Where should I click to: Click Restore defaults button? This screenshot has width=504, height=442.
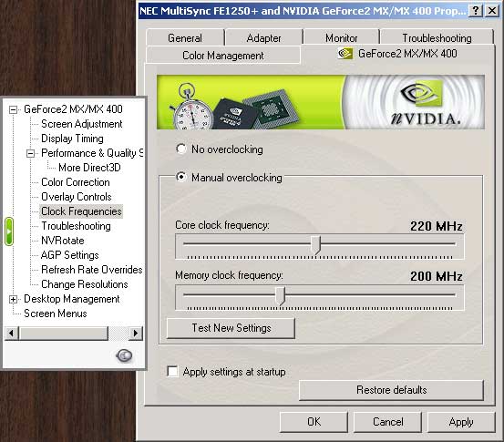pos(391,390)
